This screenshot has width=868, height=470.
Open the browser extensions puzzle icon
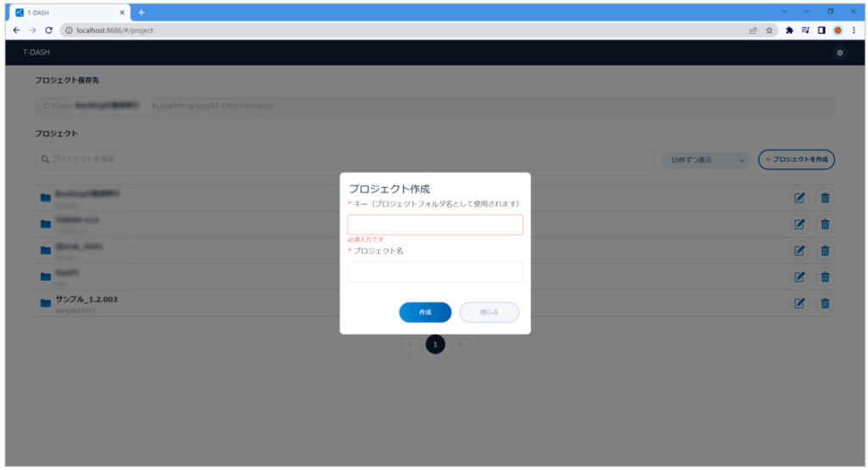pyautogui.click(x=789, y=30)
